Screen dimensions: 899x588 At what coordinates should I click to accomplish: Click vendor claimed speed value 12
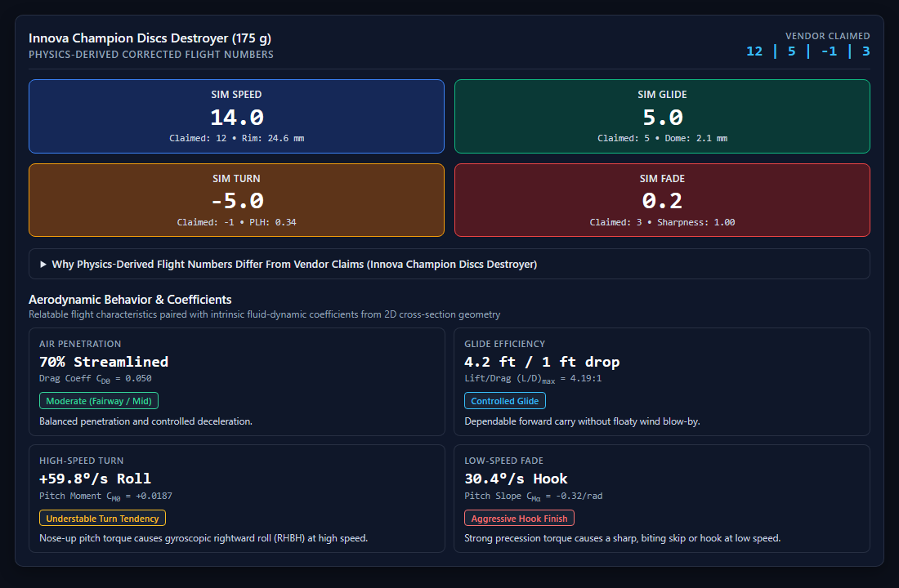click(754, 51)
